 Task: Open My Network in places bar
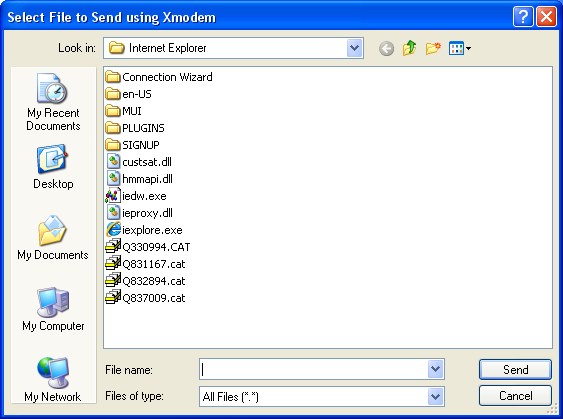(53, 380)
